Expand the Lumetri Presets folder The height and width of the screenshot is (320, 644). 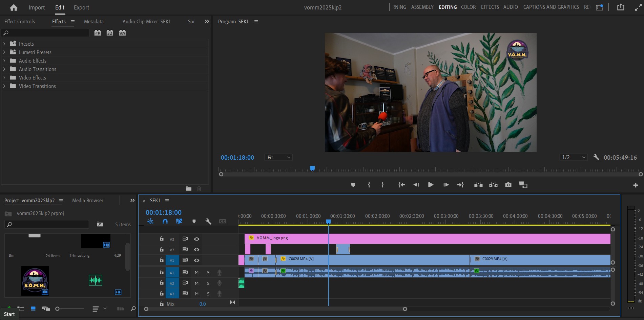tap(4, 52)
